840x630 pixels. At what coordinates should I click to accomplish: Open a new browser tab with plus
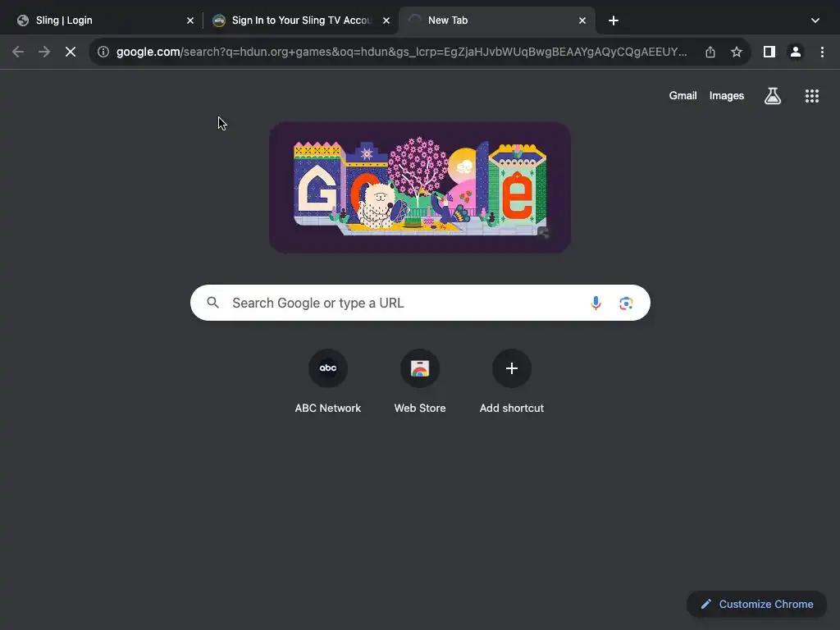coord(614,21)
